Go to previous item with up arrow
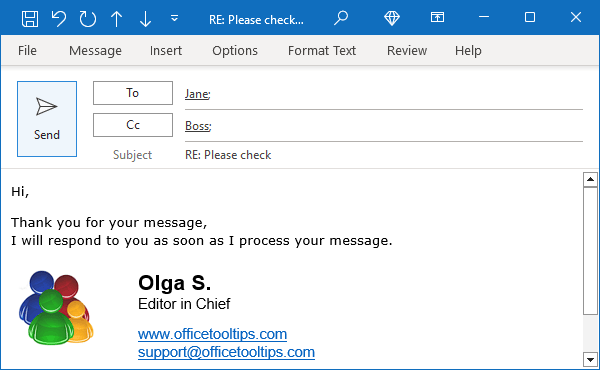 pyautogui.click(x=116, y=18)
